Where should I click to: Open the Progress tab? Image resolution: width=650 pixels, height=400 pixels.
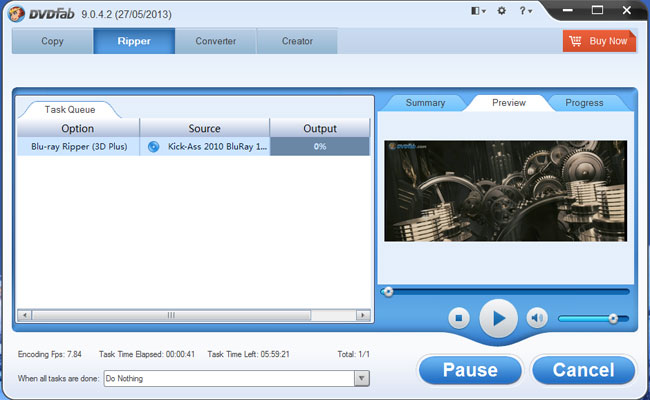(x=584, y=103)
